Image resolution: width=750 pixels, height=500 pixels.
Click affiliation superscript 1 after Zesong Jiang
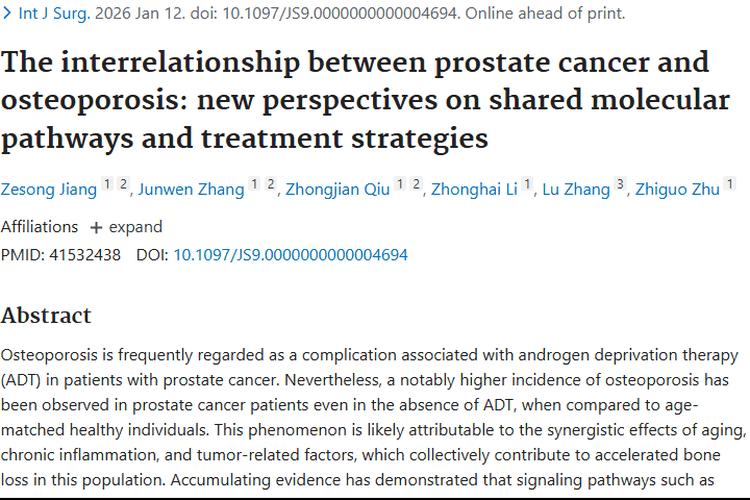(x=108, y=184)
